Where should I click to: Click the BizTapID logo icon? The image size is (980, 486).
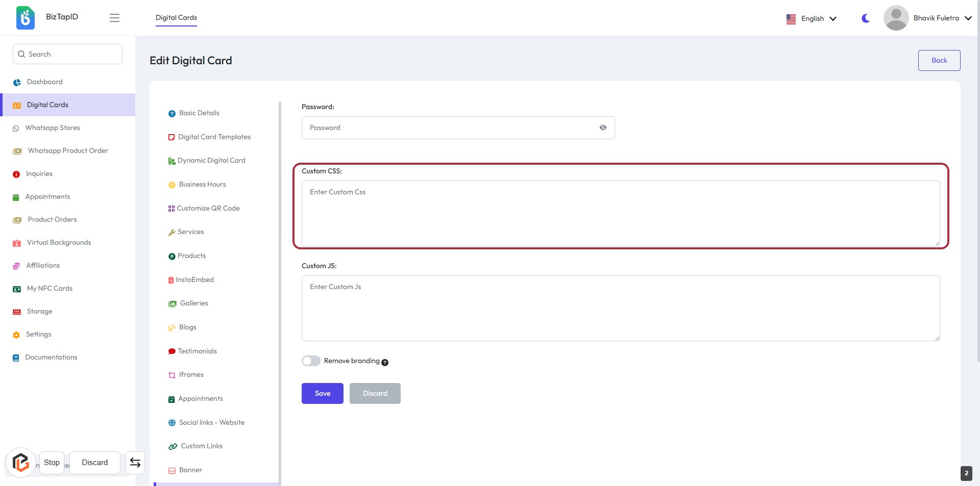pyautogui.click(x=25, y=18)
